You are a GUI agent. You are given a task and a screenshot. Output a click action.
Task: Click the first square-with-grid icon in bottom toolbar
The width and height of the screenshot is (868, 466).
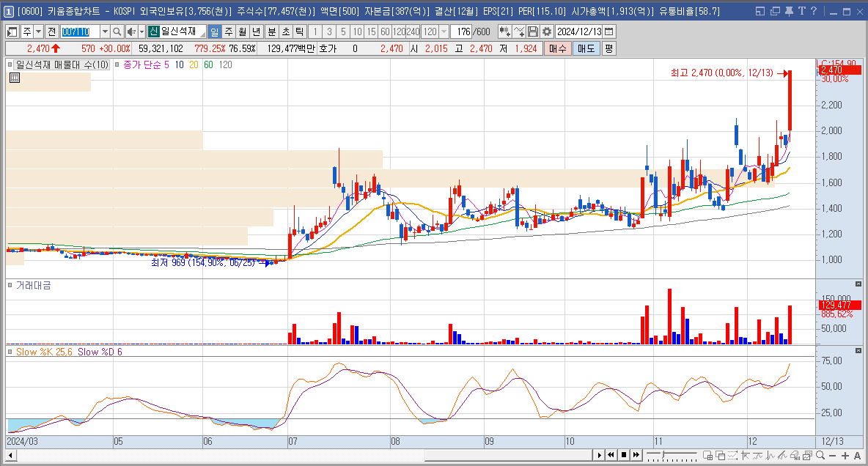707,456
